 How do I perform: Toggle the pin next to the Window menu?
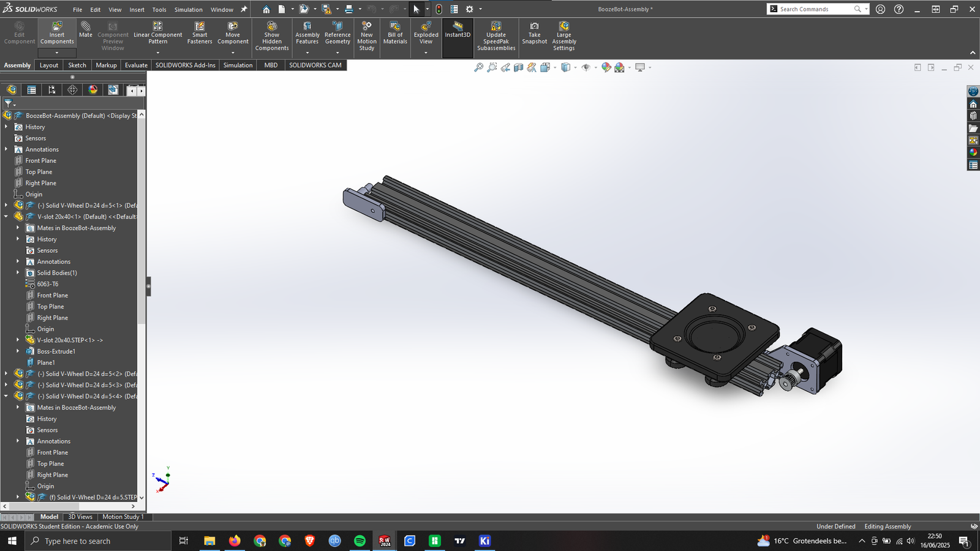tap(244, 9)
